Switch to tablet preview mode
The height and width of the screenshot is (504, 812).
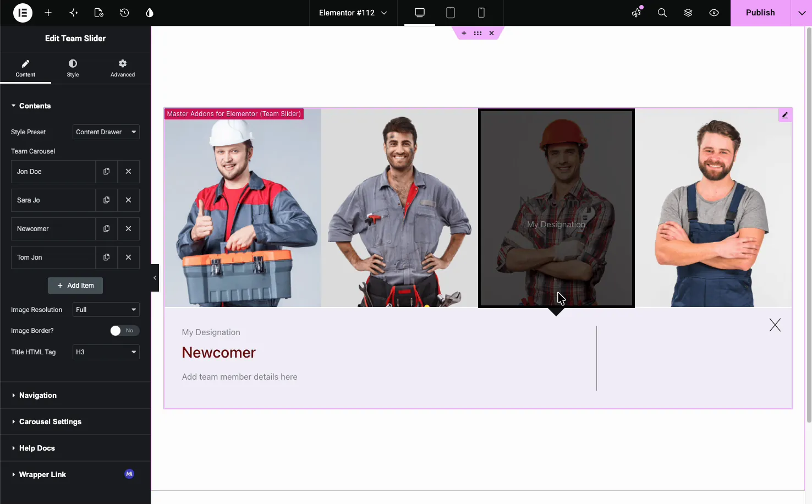[451, 13]
